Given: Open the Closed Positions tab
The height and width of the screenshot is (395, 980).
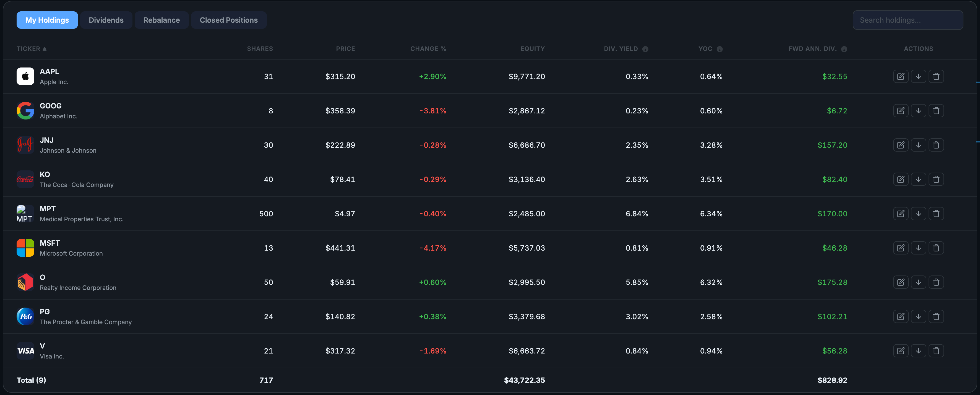Looking at the screenshot, I should 229,20.
